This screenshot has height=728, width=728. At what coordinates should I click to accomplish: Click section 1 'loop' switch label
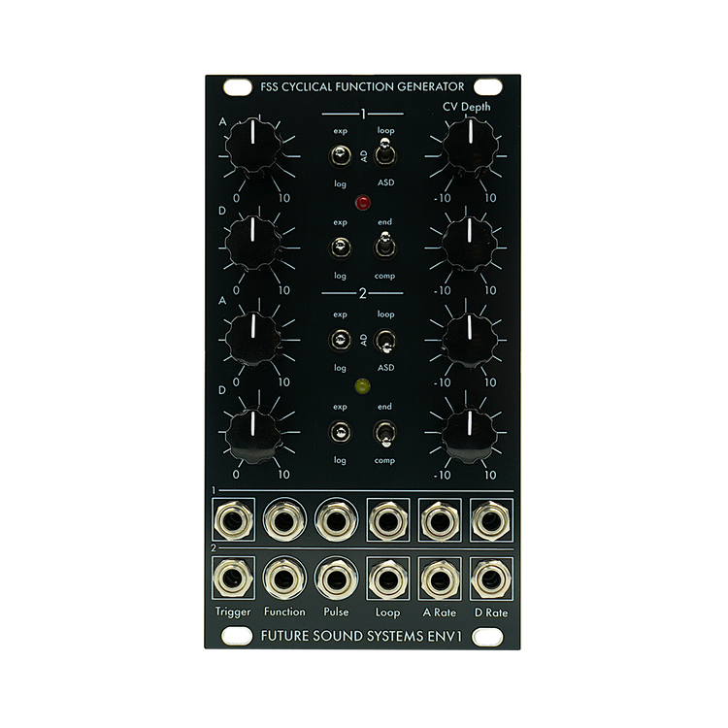[x=385, y=130]
